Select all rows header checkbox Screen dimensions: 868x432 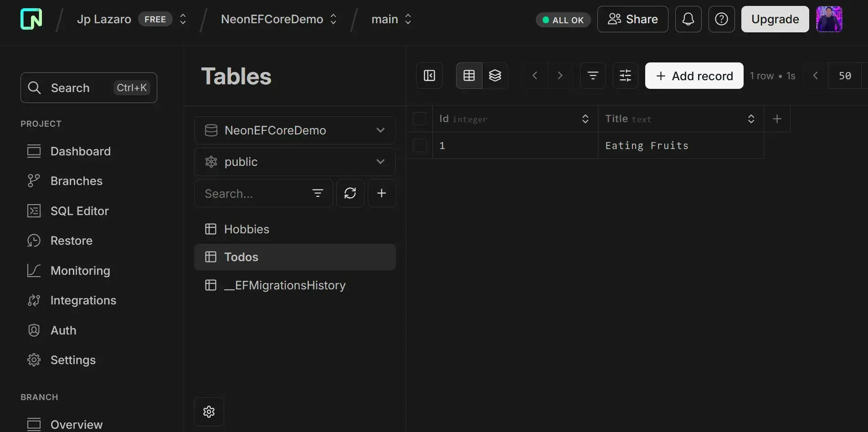click(x=419, y=119)
